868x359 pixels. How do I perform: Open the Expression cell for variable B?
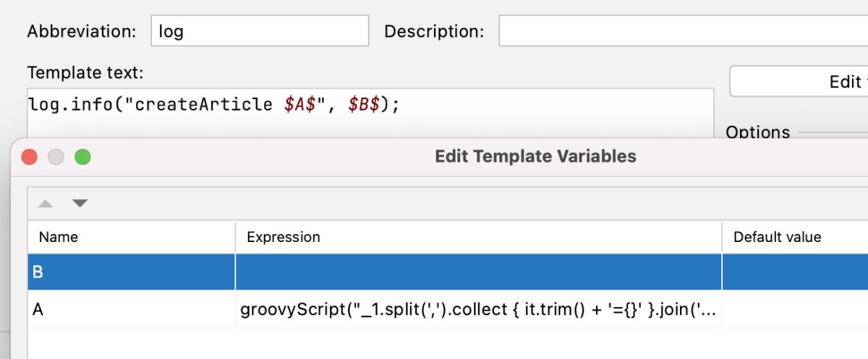[x=478, y=272]
